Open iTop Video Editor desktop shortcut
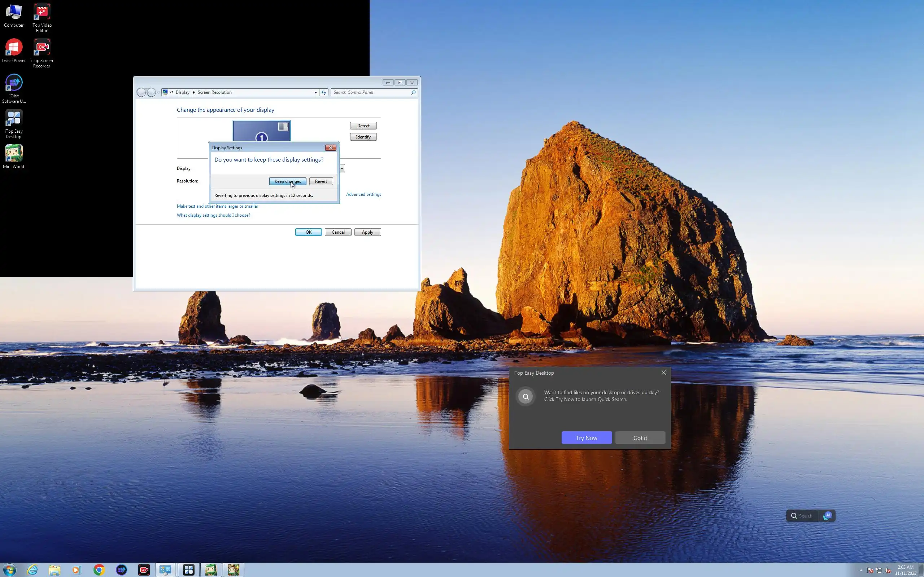The width and height of the screenshot is (924, 577). [x=42, y=13]
